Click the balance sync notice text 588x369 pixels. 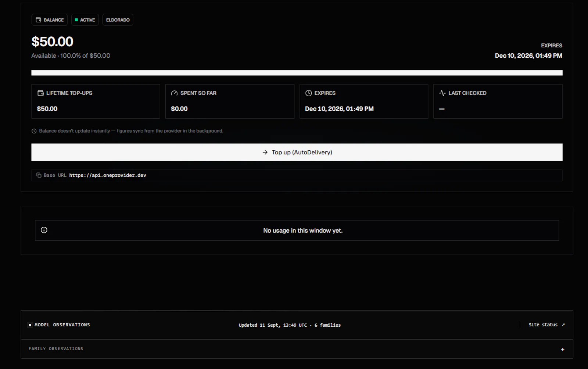[131, 131]
